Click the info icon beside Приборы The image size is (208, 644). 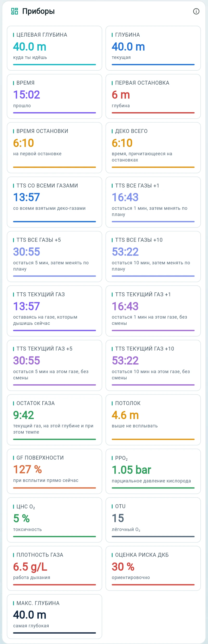pos(196,11)
